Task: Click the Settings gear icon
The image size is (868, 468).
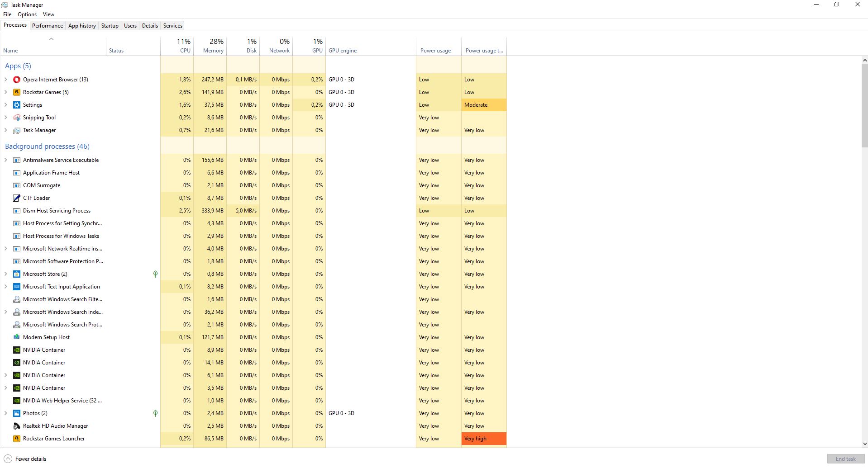Action: (17, 105)
